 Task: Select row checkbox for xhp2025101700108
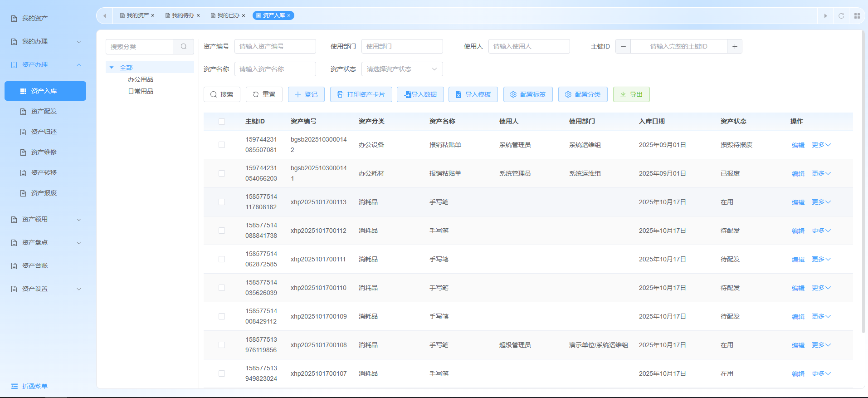tap(222, 345)
